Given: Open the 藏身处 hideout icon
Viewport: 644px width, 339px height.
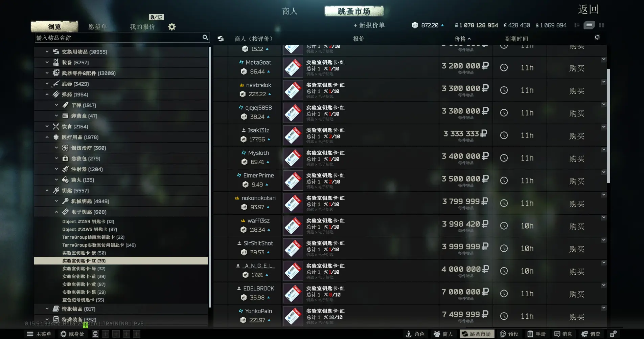Looking at the screenshot, I should (72, 334).
